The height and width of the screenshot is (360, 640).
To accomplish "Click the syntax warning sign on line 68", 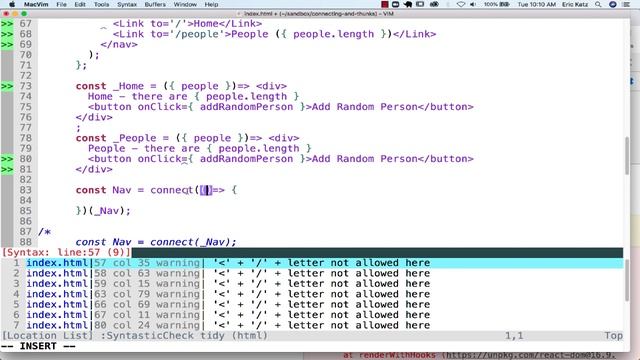I will coord(7,34).
